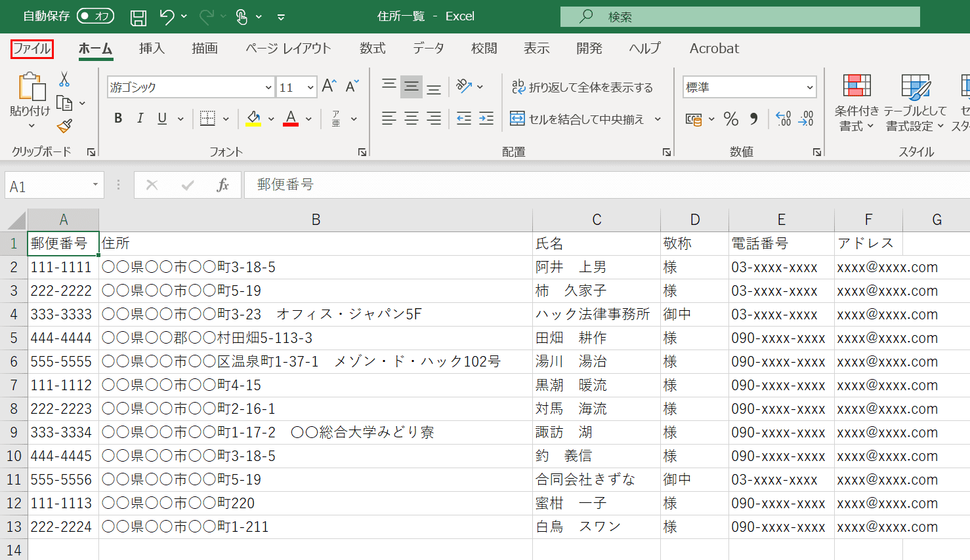Apply red font color
This screenshot has width=970, height=560.
point(291,119)
